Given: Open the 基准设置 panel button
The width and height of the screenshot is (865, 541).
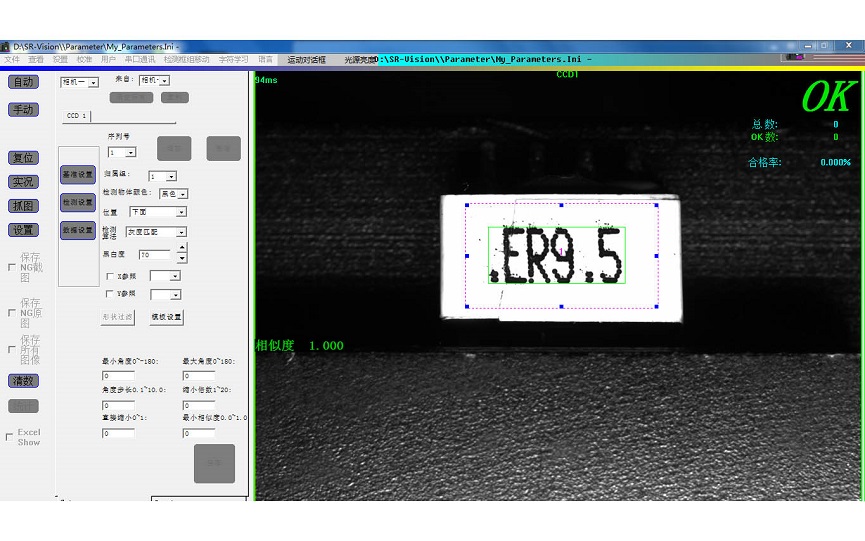Looking at the screenshot, I should point(78,175).
